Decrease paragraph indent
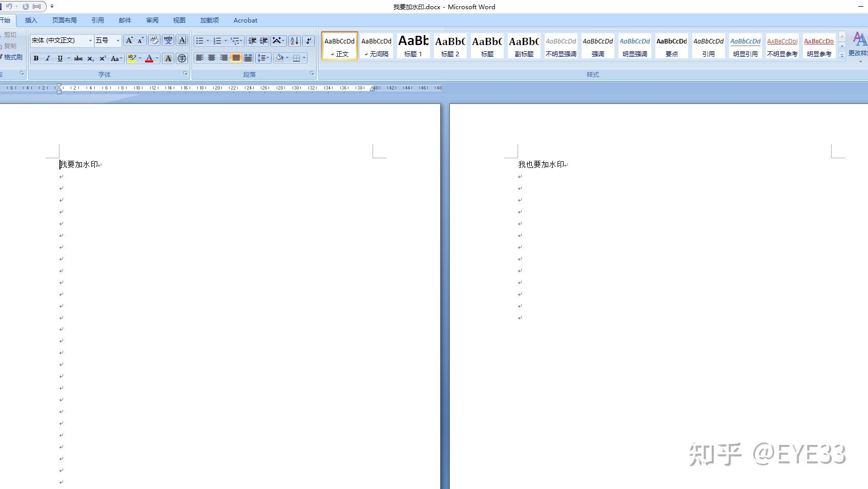Image resolution: width=868 pixels, height=489 pixels. point(252,41)
